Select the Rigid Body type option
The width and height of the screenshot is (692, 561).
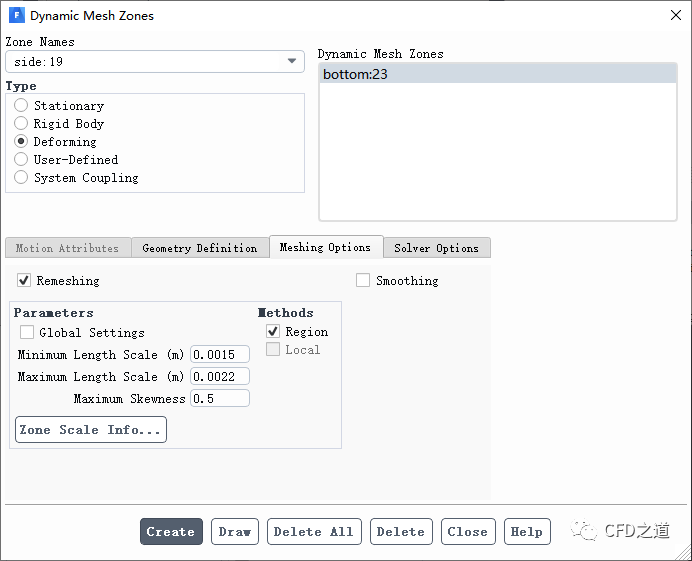(x=21, y=123)
